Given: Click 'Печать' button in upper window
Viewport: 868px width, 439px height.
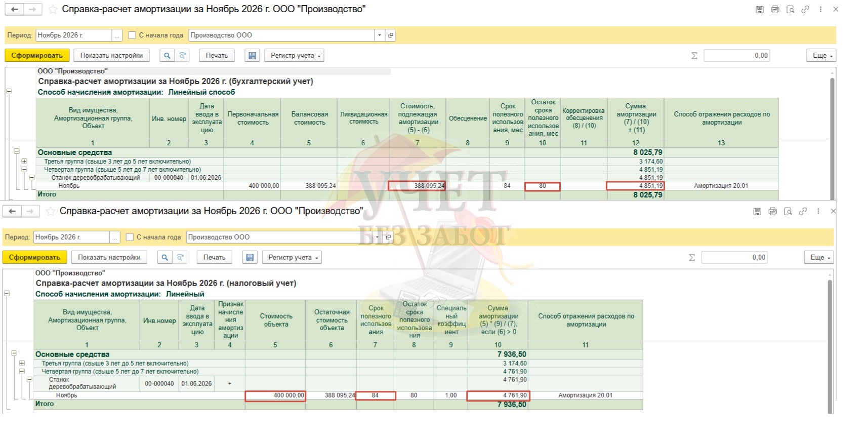Looking at the screenshot, I should point(217,56).
